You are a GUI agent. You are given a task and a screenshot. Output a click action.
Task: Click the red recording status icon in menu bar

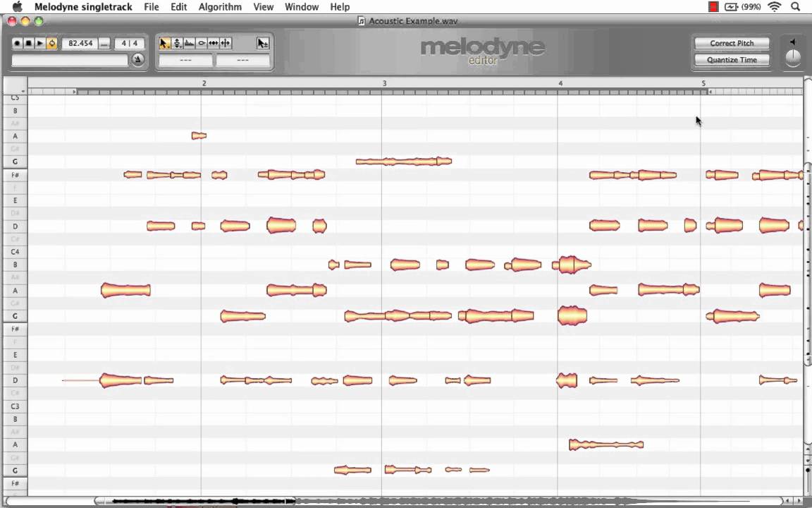713,7
